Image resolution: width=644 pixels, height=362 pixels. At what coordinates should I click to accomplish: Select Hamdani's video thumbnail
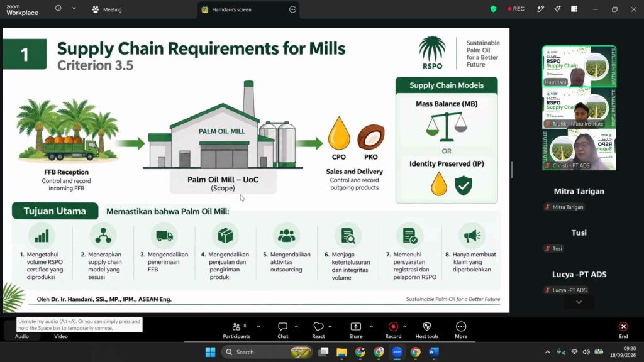pyautogui.click(x=579, y=67)
